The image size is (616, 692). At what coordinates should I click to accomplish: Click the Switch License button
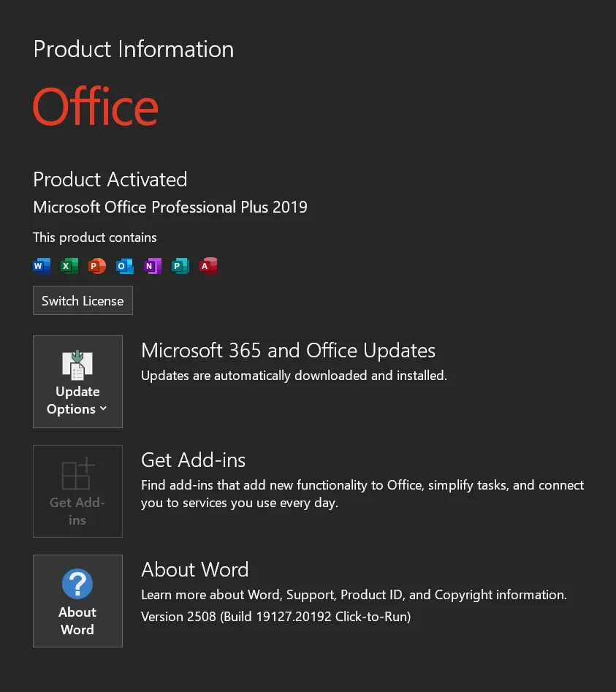pos(83,300)
